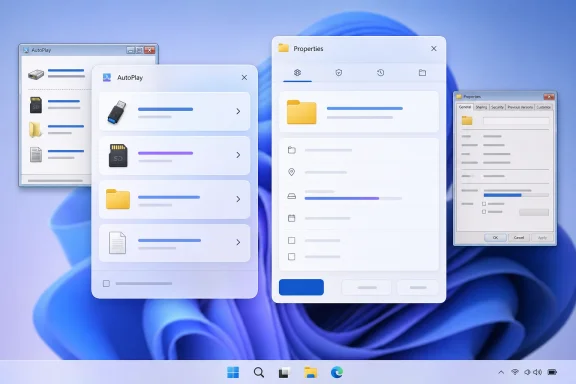Show hidden icons via the tray chevron

(501, 372)
